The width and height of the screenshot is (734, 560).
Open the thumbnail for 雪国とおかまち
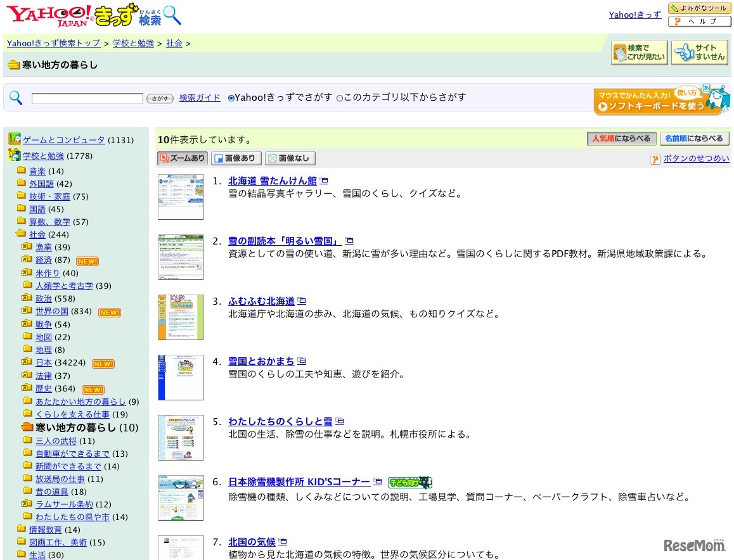click(181, 378)
